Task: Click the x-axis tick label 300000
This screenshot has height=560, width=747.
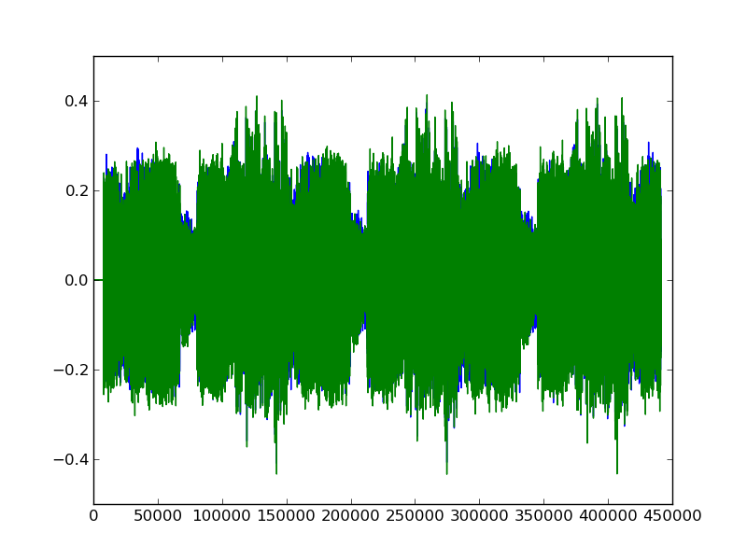Action: tap(479, 516)
